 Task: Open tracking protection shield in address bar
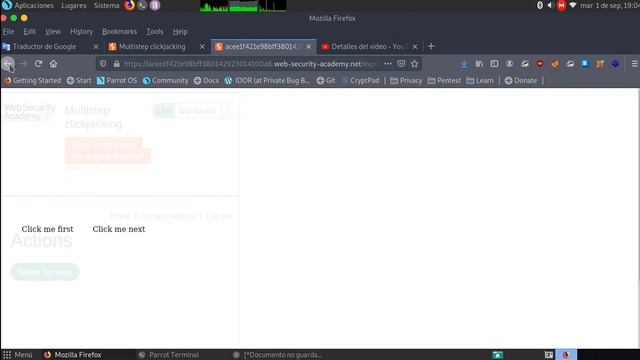pyautogui.click(x=103, y=64)
